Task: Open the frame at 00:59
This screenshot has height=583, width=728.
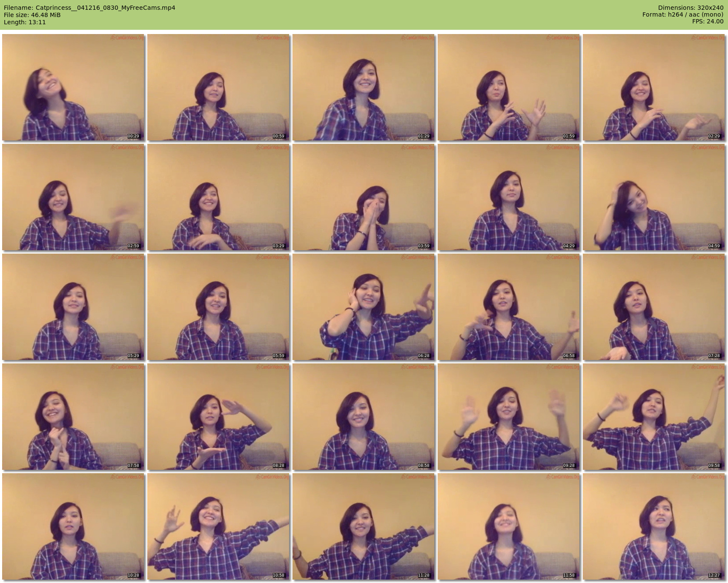Action: 218,87
